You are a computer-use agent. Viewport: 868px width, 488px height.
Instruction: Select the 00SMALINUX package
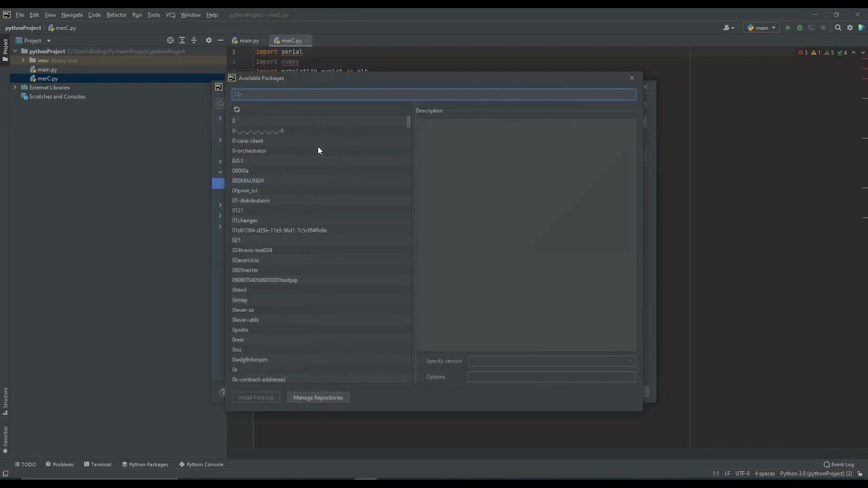click(320, 180)
